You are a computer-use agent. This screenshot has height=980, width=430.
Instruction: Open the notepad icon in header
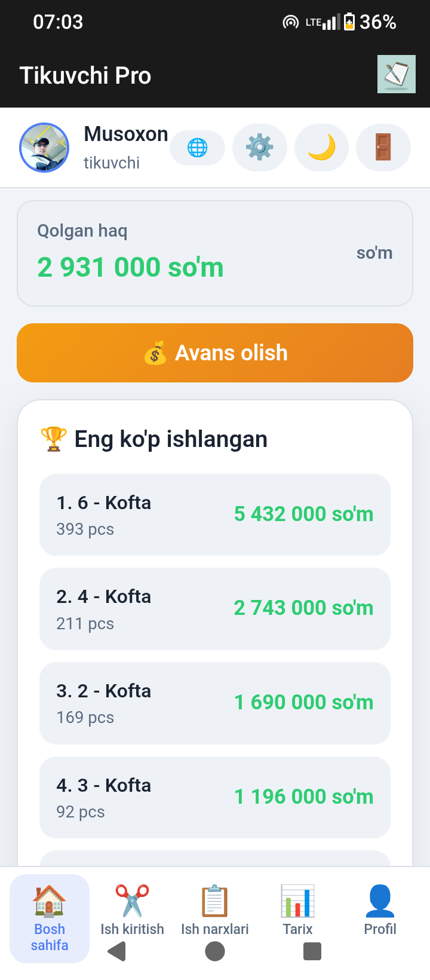coord(397,74)
